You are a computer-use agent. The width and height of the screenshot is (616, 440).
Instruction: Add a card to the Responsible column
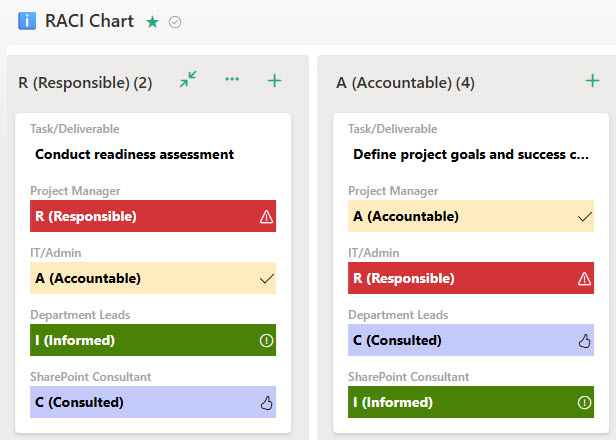click(x=275, y=81)
